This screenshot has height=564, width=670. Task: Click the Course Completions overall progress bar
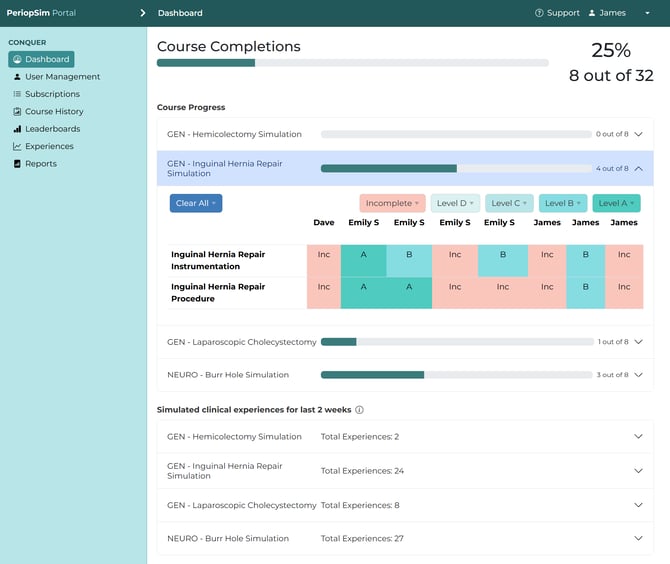coord(353,63)
